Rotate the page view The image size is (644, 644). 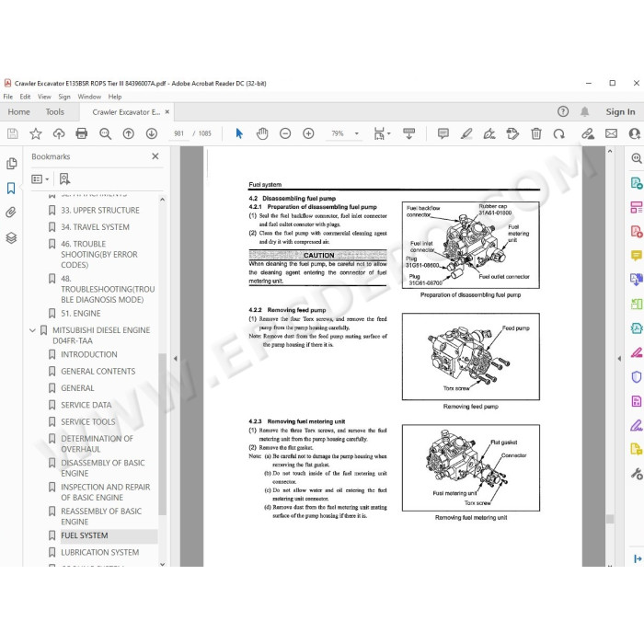coord(559,133)
